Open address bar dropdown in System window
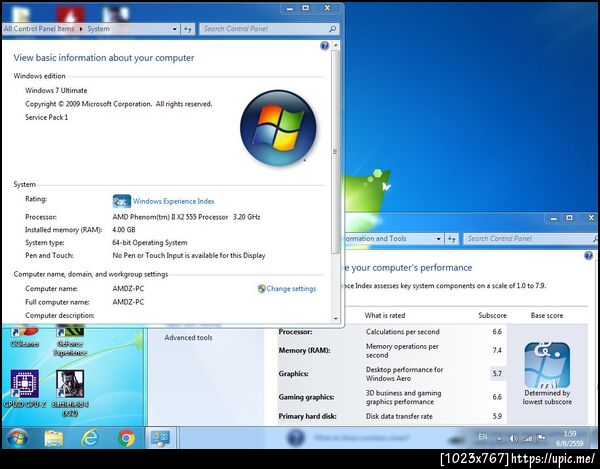600x469 pixels. [x=174, y=29]
